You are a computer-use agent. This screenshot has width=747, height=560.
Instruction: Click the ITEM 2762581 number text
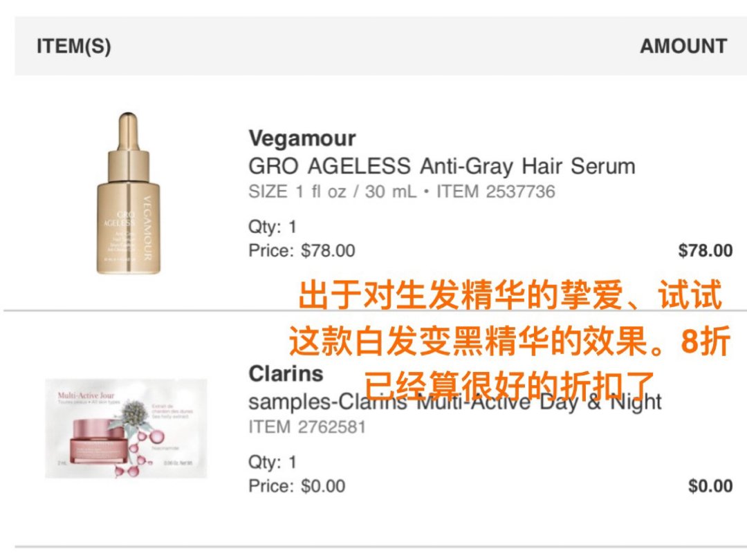pos(307,427)
